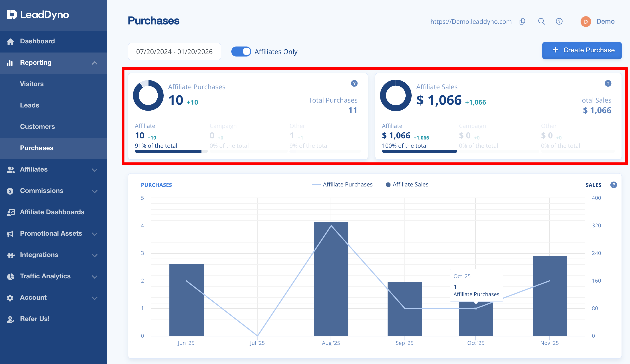Copy the Demo.leaddyno.com URL with copy icon

[x=522, y=22]
